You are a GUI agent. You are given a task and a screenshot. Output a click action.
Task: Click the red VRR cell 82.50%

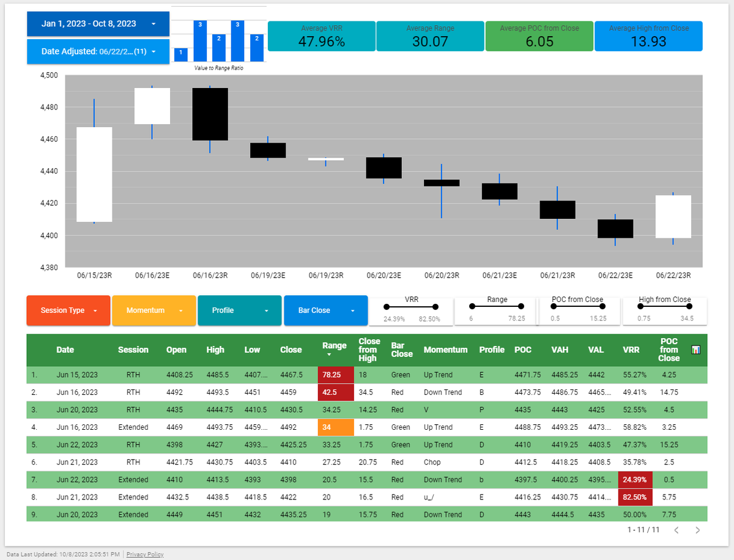(x=635, y=498)
